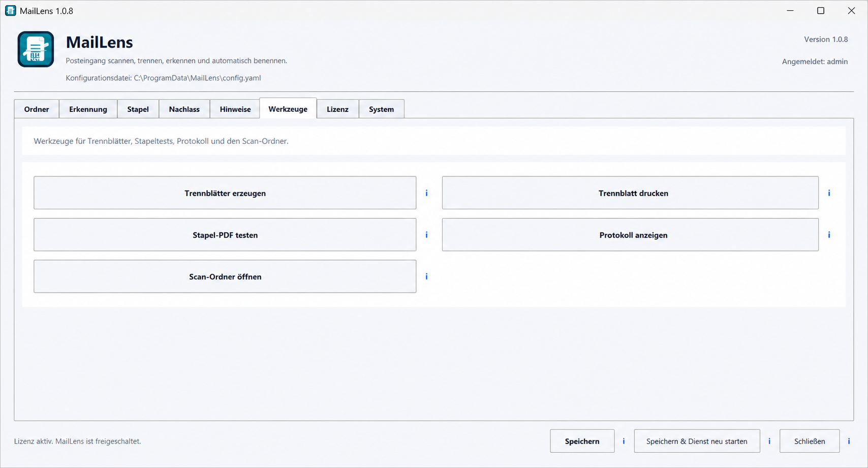
Task: Click info icon beside Stapel-PDF testen
Action: 426,235
